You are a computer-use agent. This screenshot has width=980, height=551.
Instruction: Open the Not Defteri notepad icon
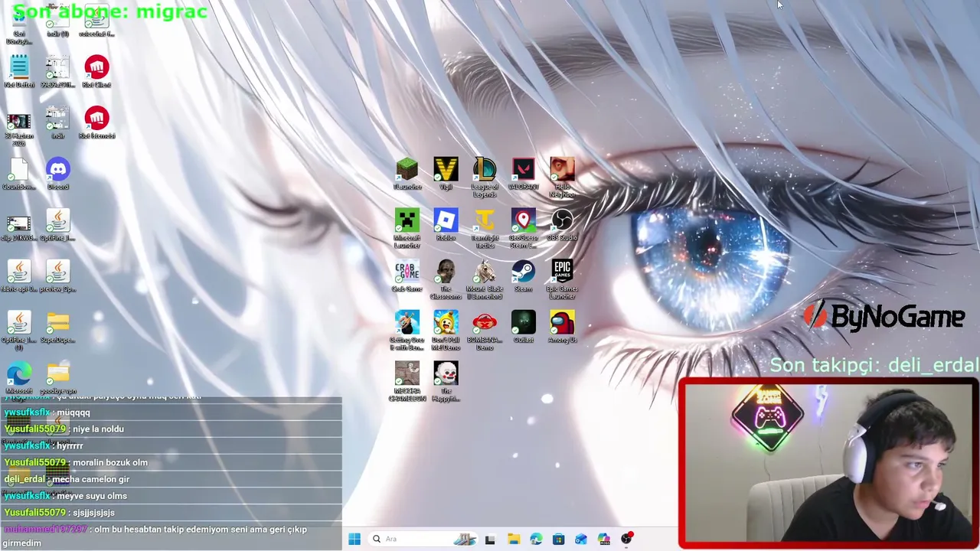(x=19, y=67)
